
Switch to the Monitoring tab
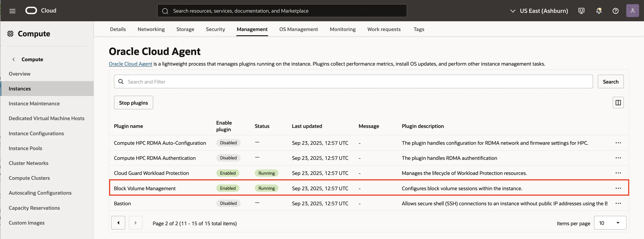click(342, 29)
